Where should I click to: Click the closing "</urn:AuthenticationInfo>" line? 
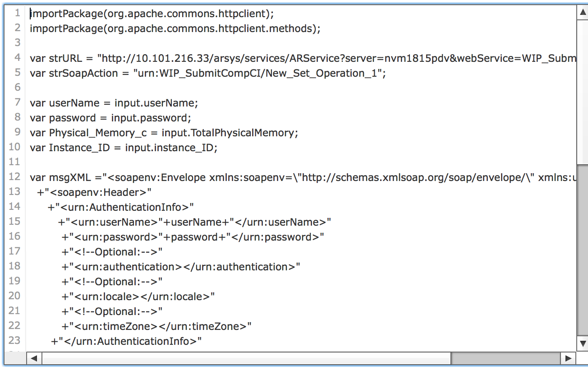[x=126, y=342]
